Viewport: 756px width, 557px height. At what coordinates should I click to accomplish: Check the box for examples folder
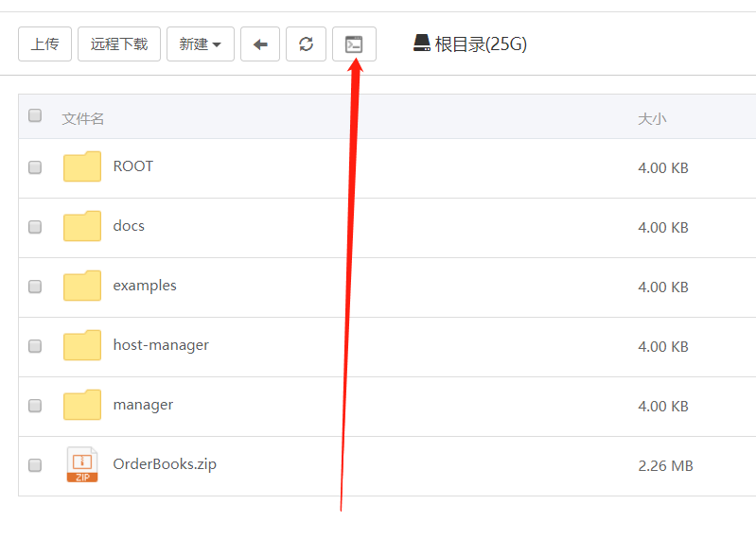[35, 287]
